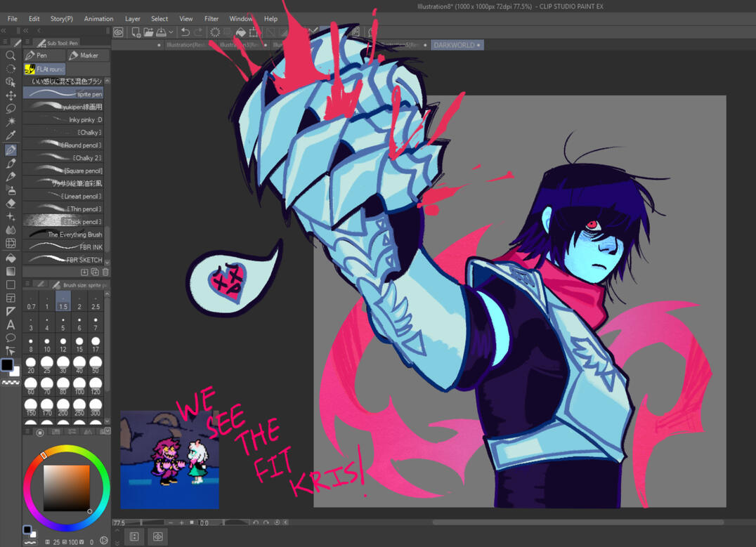Select the Decoration sparkle tool

click(x=10, y=217)
